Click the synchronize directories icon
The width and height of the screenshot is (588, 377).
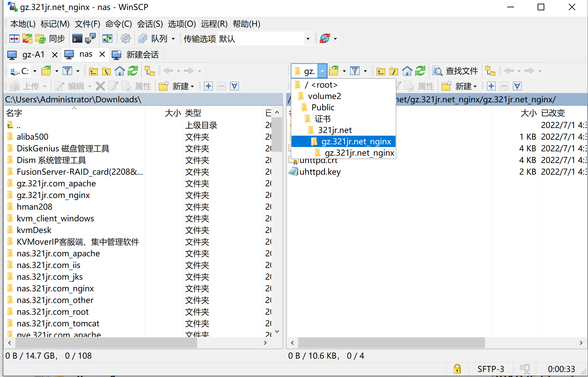point(27,39)
